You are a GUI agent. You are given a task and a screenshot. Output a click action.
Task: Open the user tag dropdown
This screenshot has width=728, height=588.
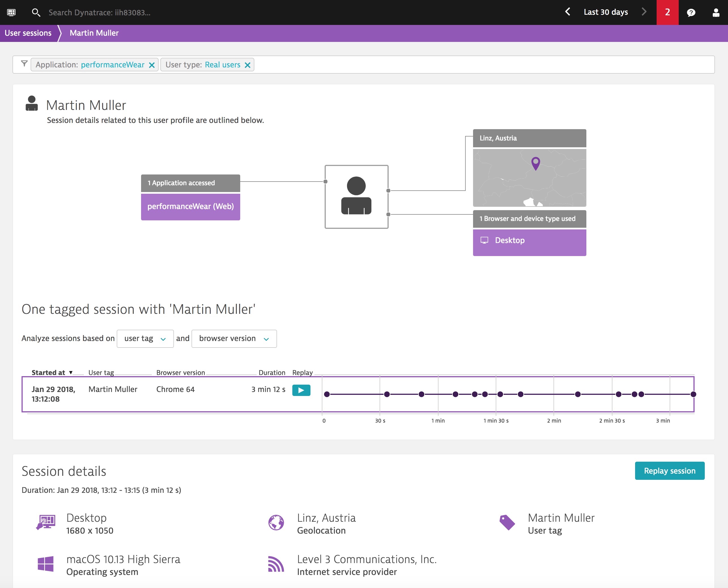coord(145,339)
